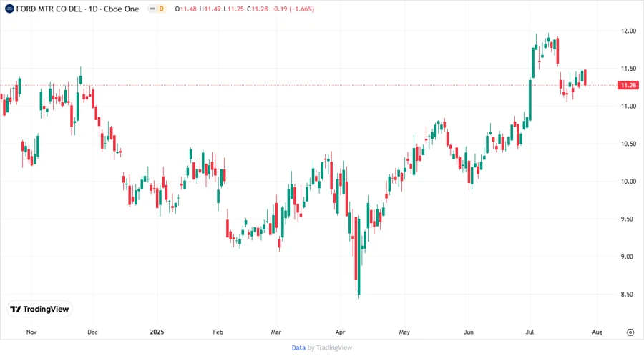Click the Nov label on time axis
This screenshot has width=644, height=356.
click(31, 332)
